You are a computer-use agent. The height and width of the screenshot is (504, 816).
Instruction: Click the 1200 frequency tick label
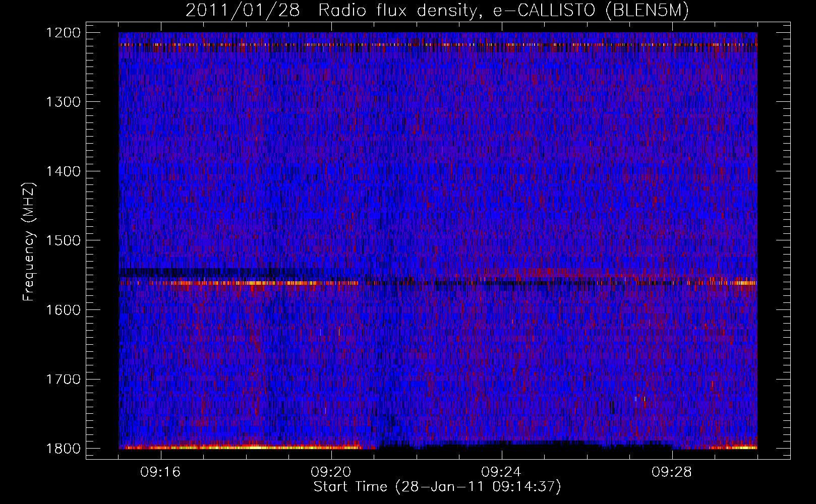63,33
